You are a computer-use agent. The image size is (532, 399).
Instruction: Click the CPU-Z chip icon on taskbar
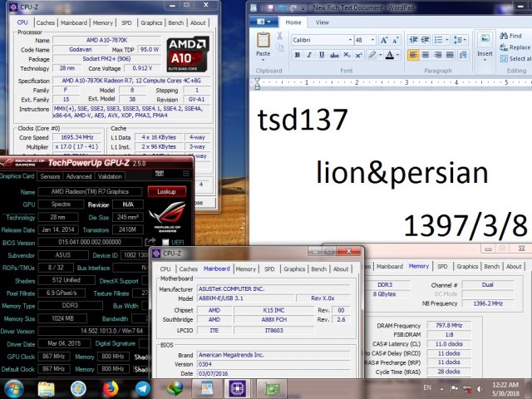pyautogui.click(x=237, y=388)
